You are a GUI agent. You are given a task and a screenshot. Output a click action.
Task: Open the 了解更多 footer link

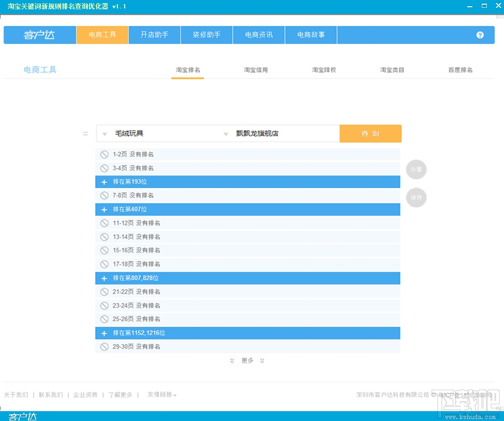pos(120,395)
